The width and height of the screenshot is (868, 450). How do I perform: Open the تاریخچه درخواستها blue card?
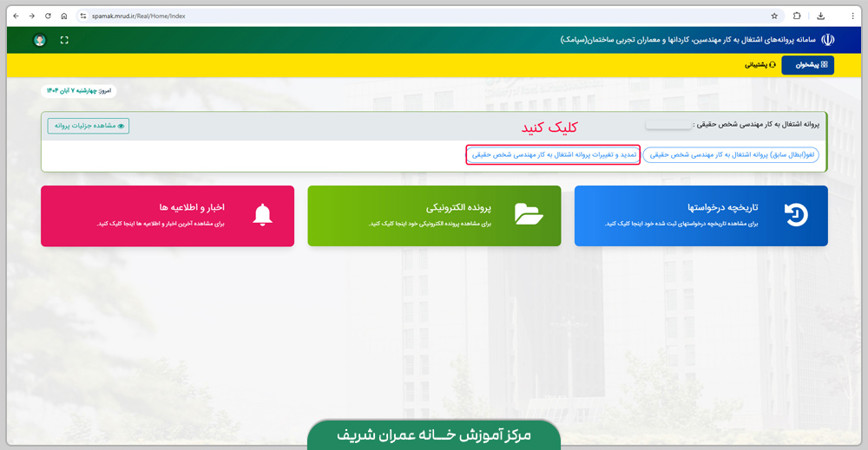(x=700, y=216)
